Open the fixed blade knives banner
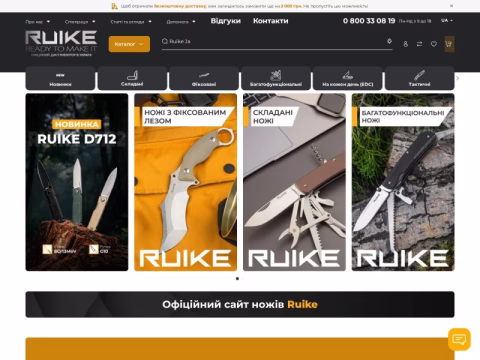This screenshot has width=480, height=360. tap(186, 182)
